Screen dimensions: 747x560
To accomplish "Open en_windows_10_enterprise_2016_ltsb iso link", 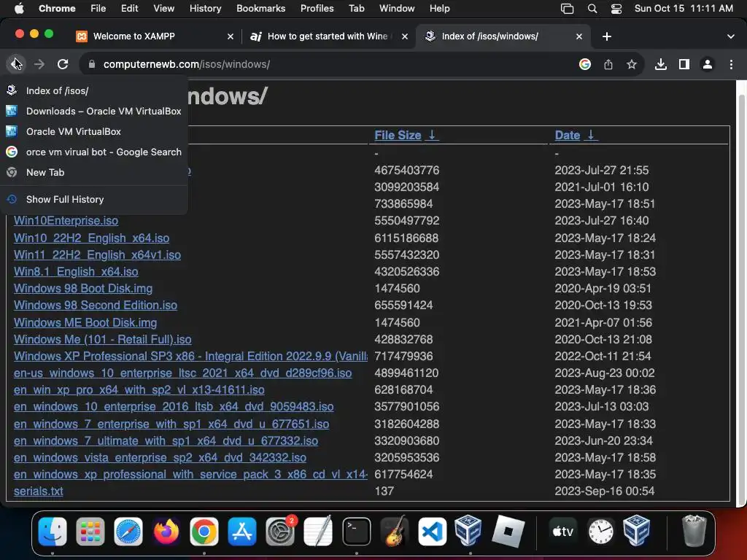I will click(174, 406).
